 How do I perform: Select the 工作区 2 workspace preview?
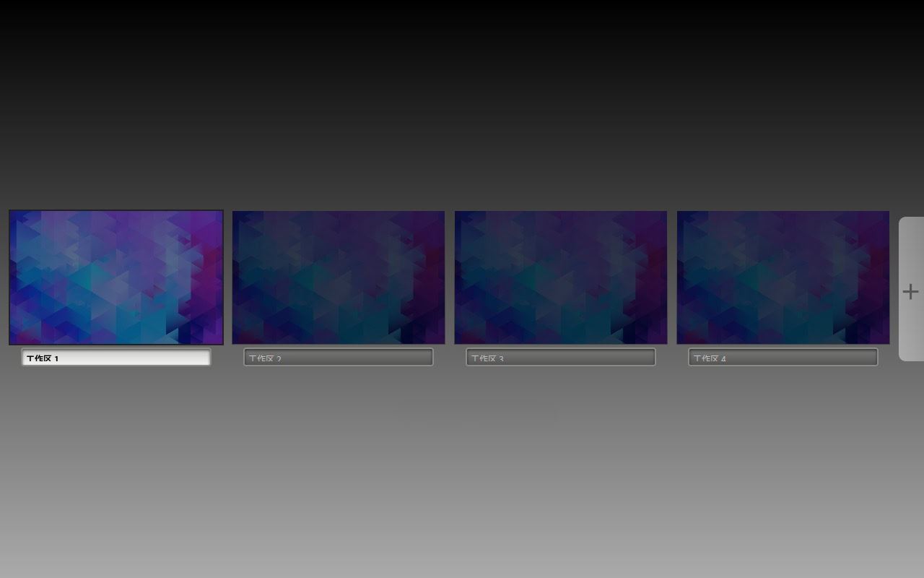point(339,277)
